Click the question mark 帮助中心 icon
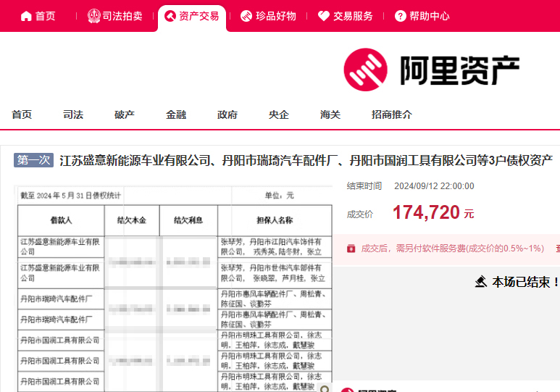Viewport: 560px width, 392px height. [401, 16]
